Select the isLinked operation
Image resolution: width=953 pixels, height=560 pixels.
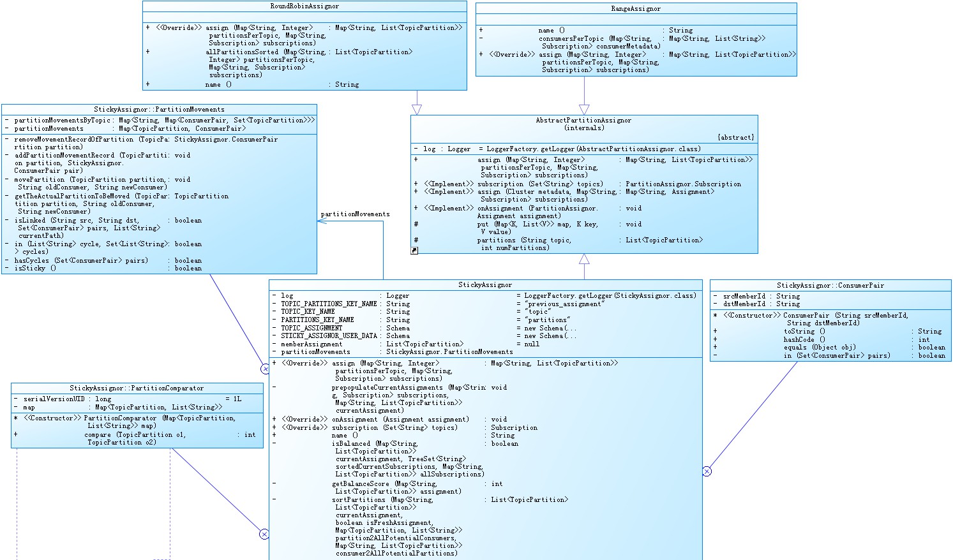point(103,228)
